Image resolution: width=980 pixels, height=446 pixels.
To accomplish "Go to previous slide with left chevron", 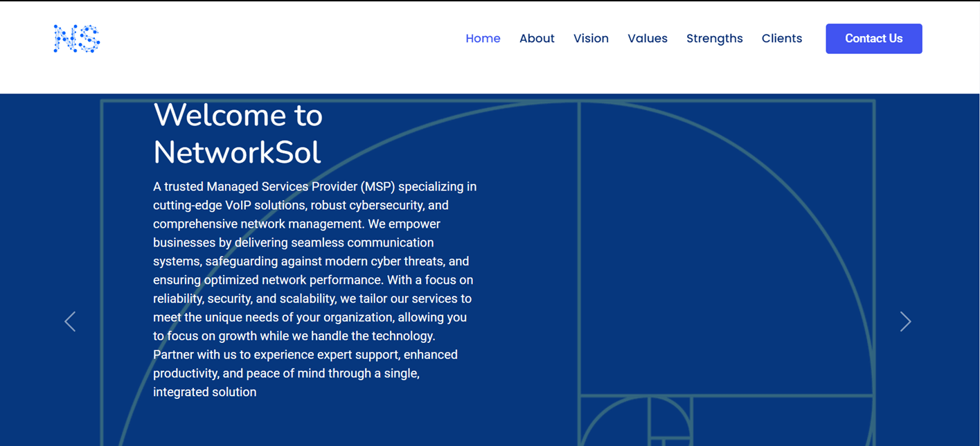I will click(x=70, y=321).
